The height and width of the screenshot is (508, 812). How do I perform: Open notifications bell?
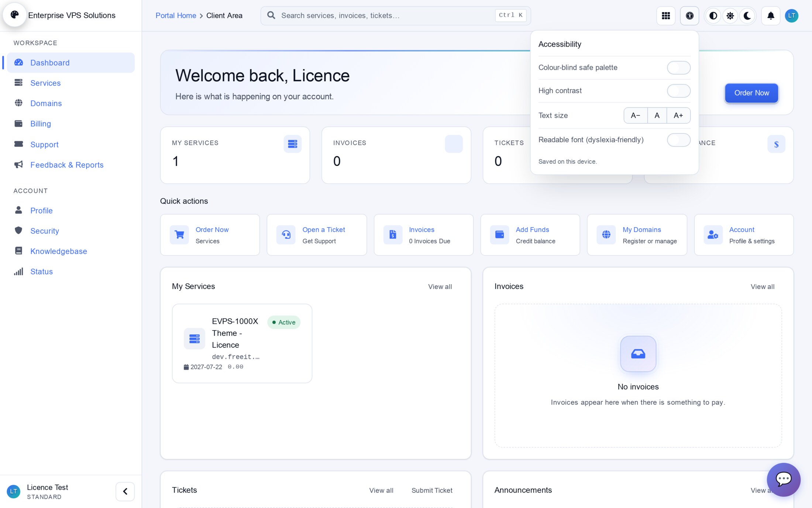point(771,16)
